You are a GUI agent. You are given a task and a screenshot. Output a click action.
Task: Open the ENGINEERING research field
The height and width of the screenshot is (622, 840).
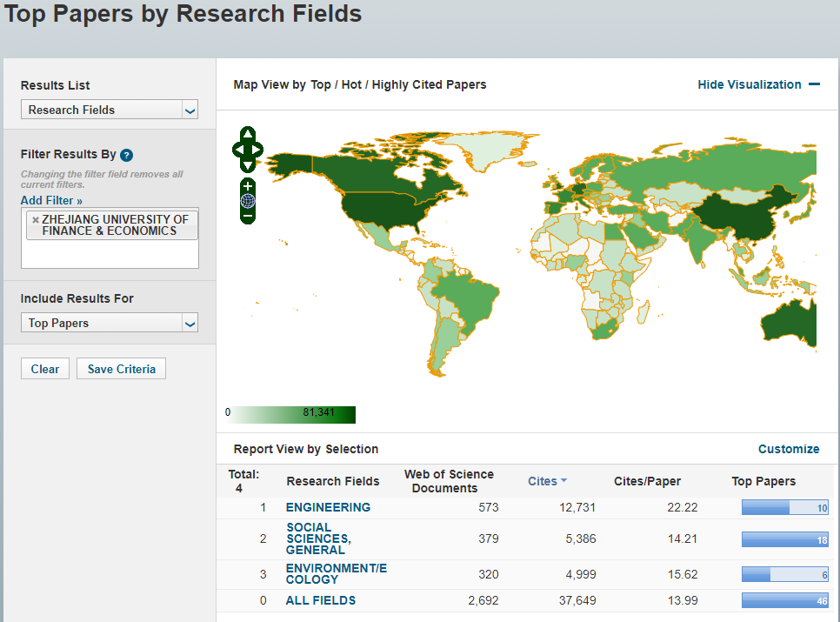[x=328, y=507]
